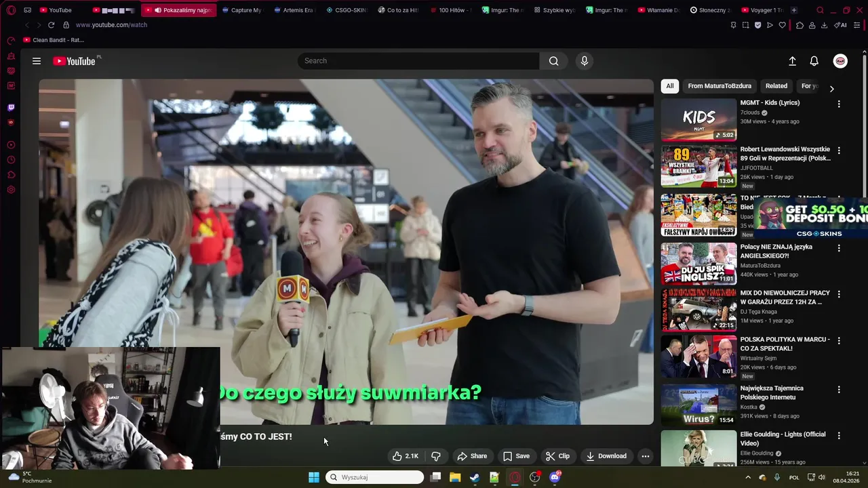Click in the YouTube search field
This screenshot has width=868, height=488.
click(418, 61)
